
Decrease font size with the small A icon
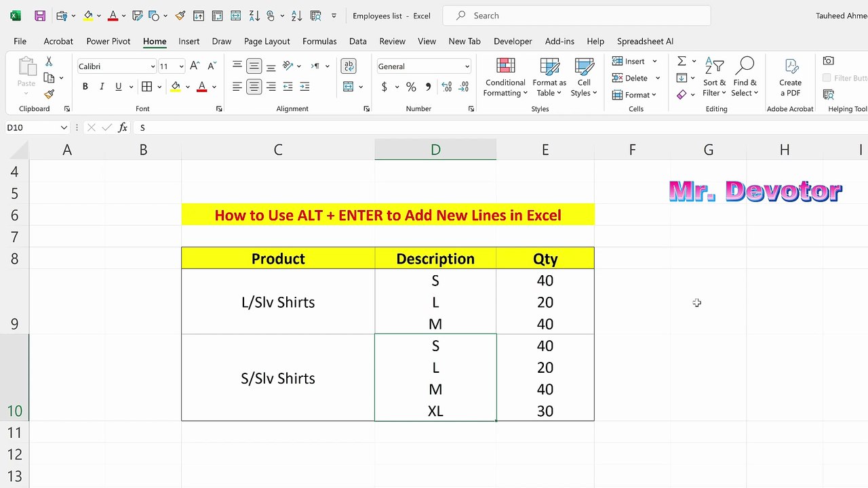pyautogui.click(x=212, y=66)
